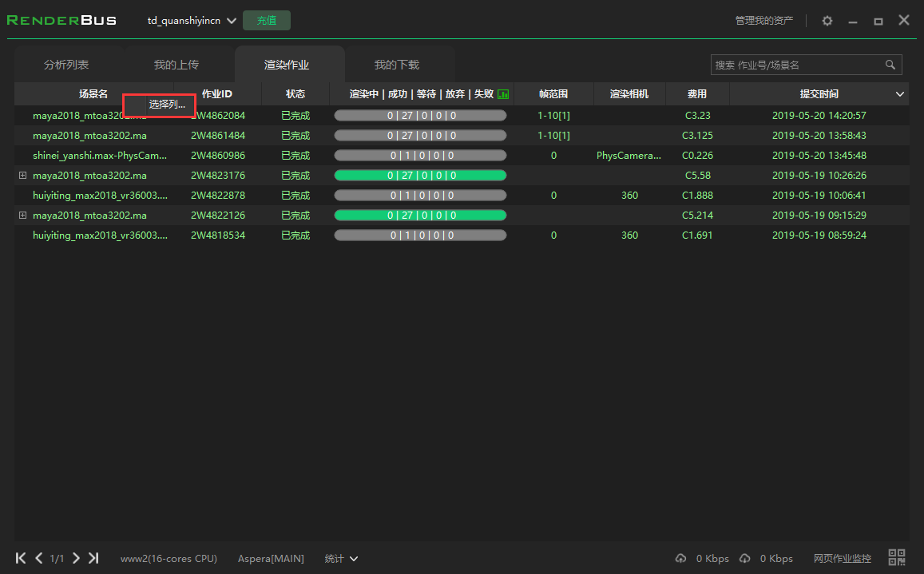Viewport: 924px width, 574px height.
Task: Click cost value C5.58
Action: [698, 175]
